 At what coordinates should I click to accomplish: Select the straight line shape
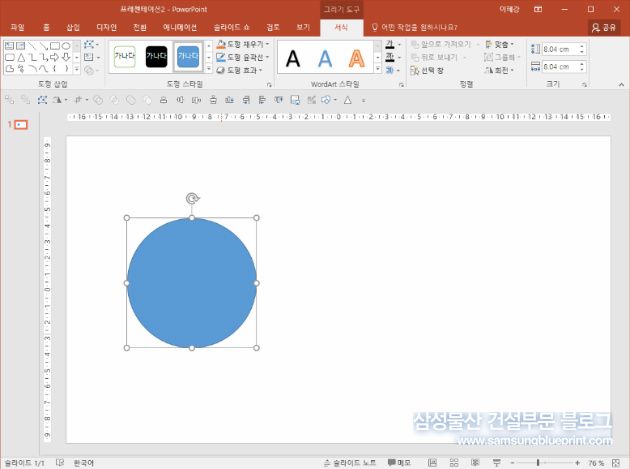pos(32,46)
